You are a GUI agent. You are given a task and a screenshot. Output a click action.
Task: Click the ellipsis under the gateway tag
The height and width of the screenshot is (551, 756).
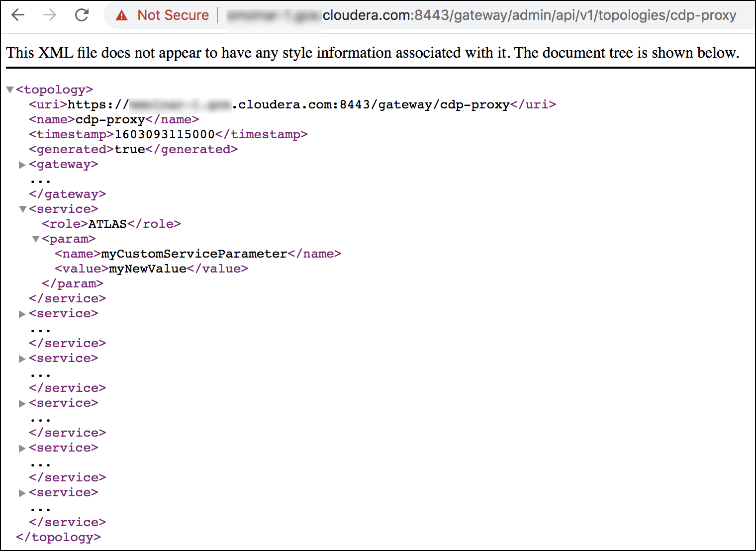(x=40, y=181)
